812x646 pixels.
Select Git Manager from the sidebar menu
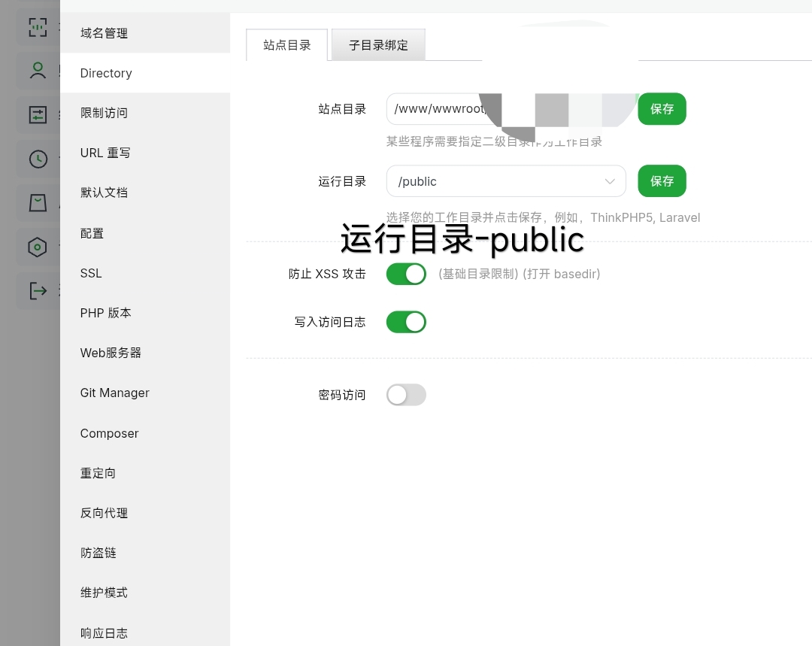point(114,393)
